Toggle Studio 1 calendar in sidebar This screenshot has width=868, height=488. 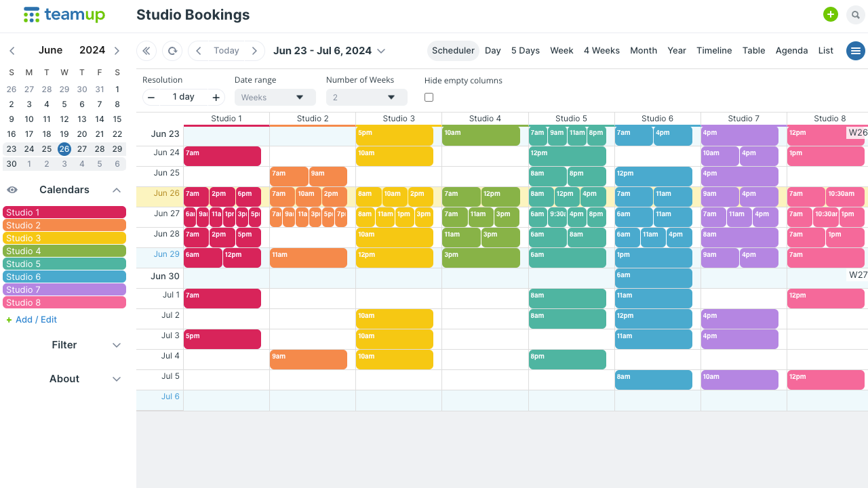[64, 213]
